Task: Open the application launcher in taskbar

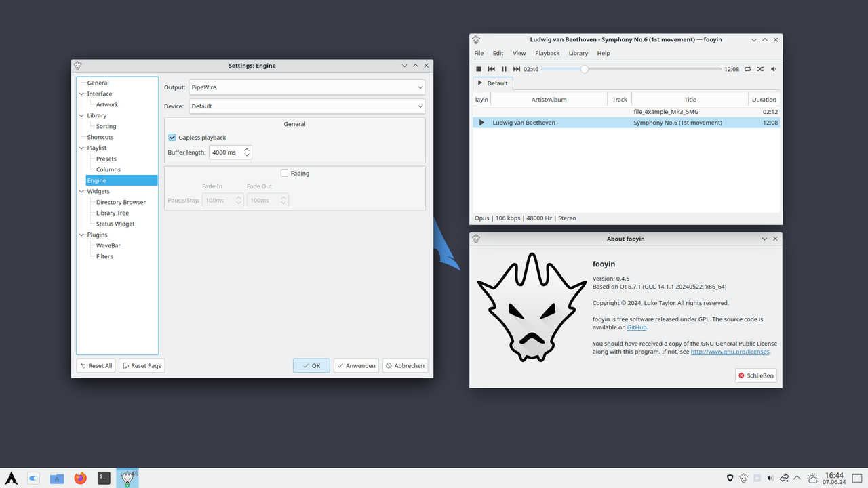Action: tap(12, 478)
